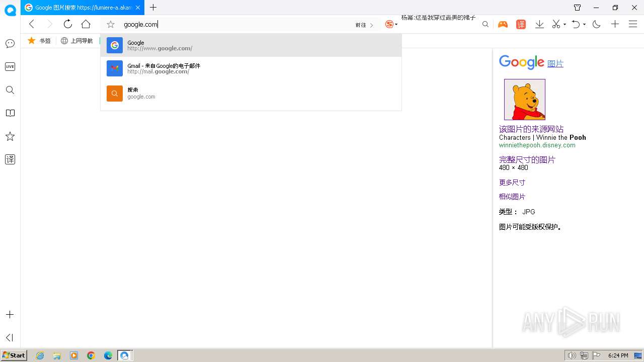
Task: Click the scissors screenshot tool
Action: tap(556, 24)
